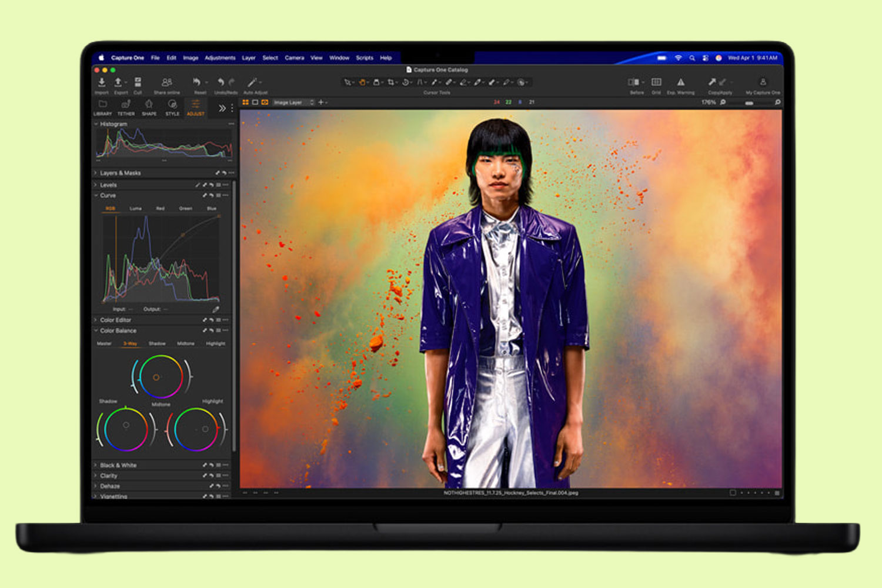Select the Shadow tab in Color Balance
This screenshot has height=588, width=882.
157,343
